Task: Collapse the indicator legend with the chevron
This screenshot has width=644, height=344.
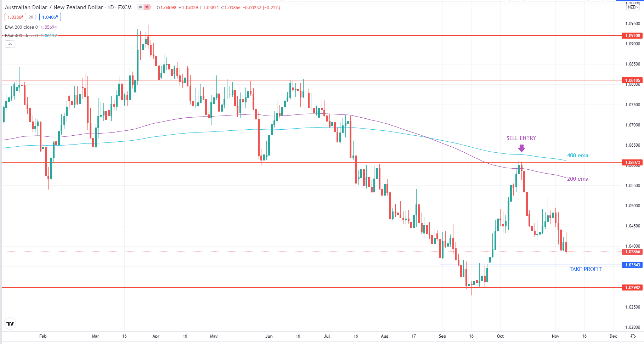Action: tap(10, 44)
